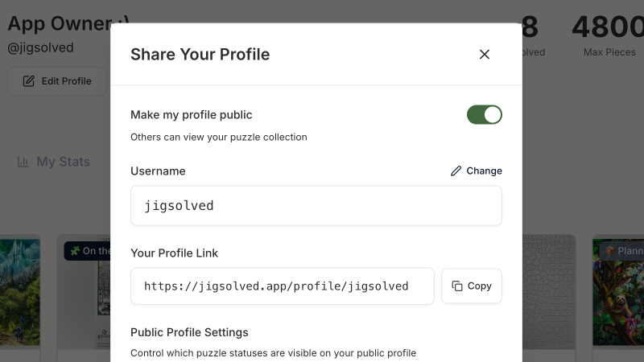Click the Username label

(158, 171)
